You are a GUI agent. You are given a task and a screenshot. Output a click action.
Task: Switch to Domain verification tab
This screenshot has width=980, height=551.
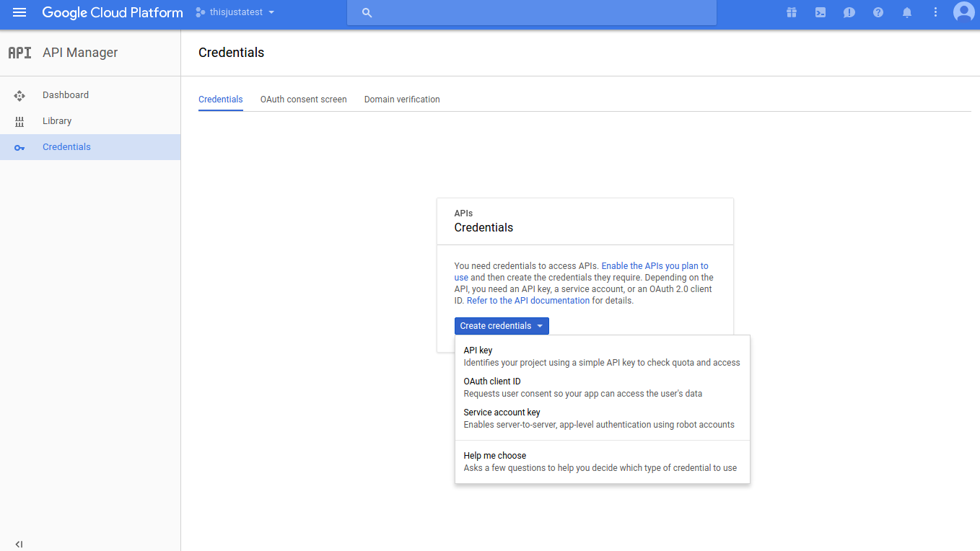(x=402, y=100)
